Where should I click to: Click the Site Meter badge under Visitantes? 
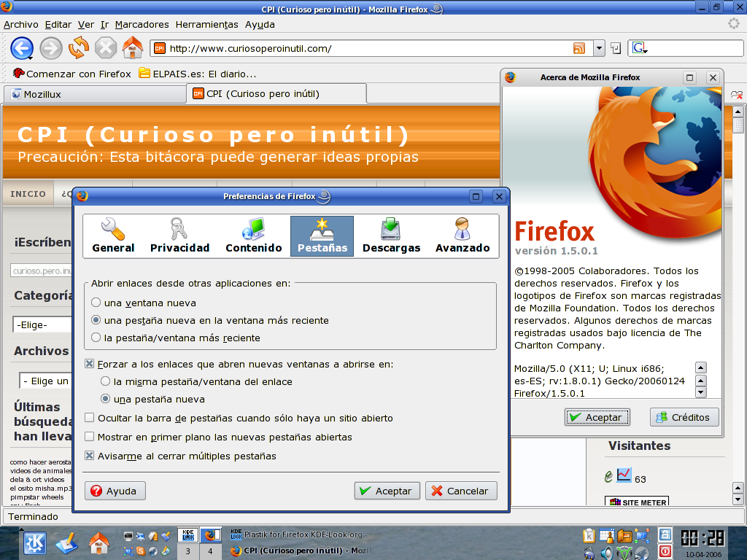(x=637, y=501)
